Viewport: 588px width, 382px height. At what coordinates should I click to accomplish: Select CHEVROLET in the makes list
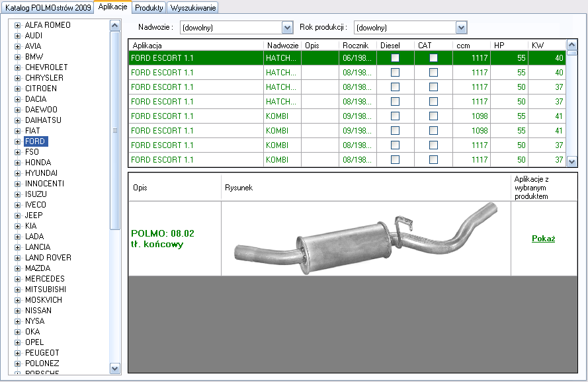pyautogui.click(x=46, y=67)
